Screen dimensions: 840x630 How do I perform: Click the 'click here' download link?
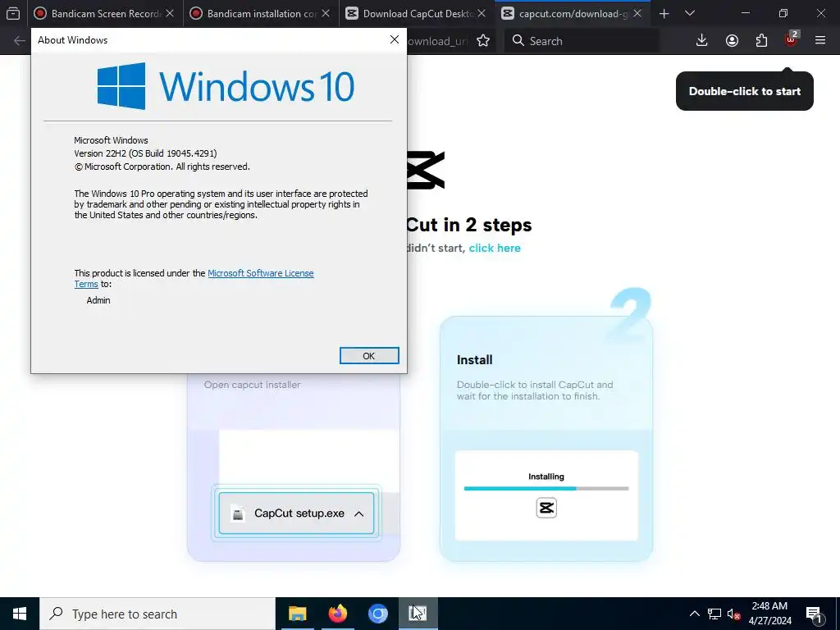[x=495, y=248]
